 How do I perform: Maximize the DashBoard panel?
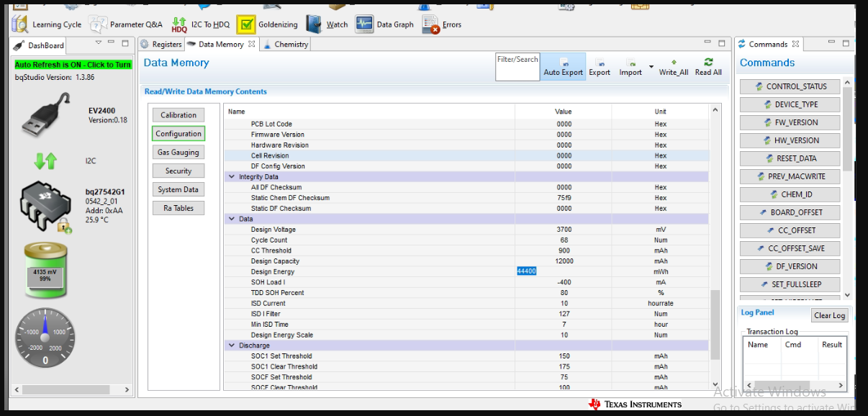click(125, 44)
